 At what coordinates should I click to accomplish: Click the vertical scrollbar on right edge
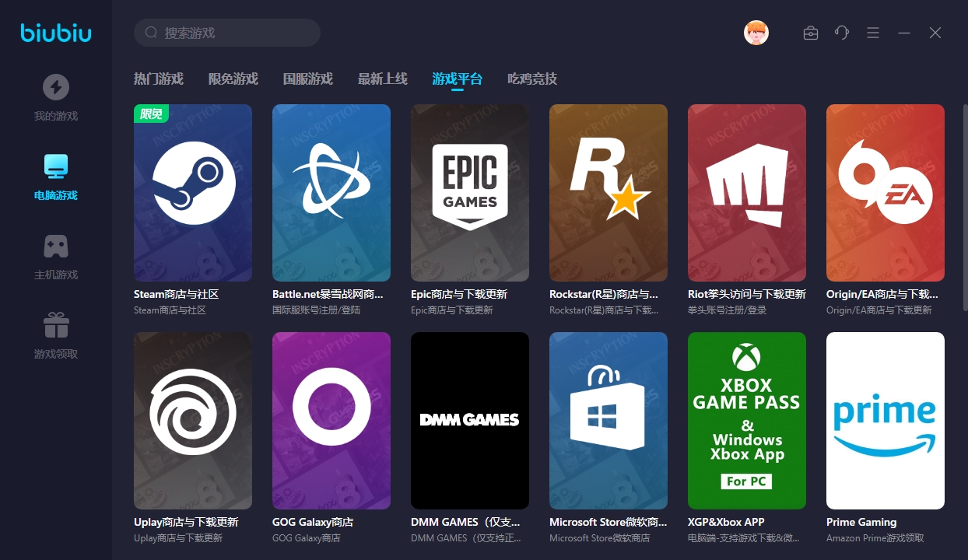pos(964,233)
